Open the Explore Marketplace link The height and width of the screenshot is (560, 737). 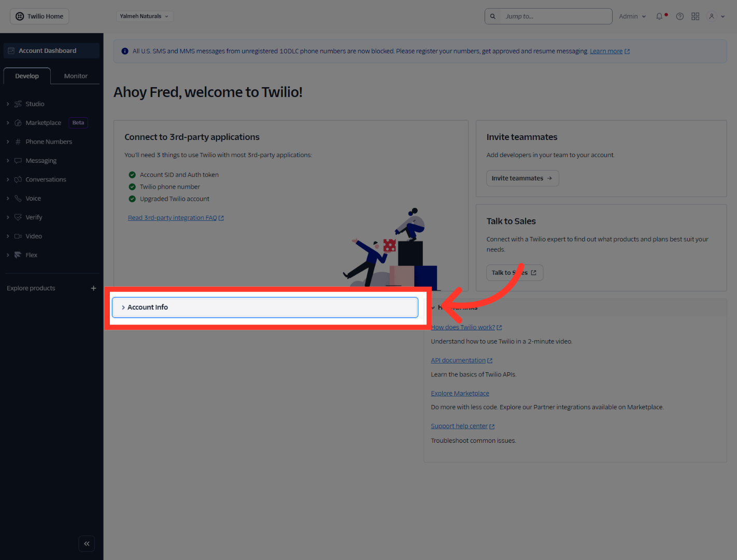pos(460,394)
